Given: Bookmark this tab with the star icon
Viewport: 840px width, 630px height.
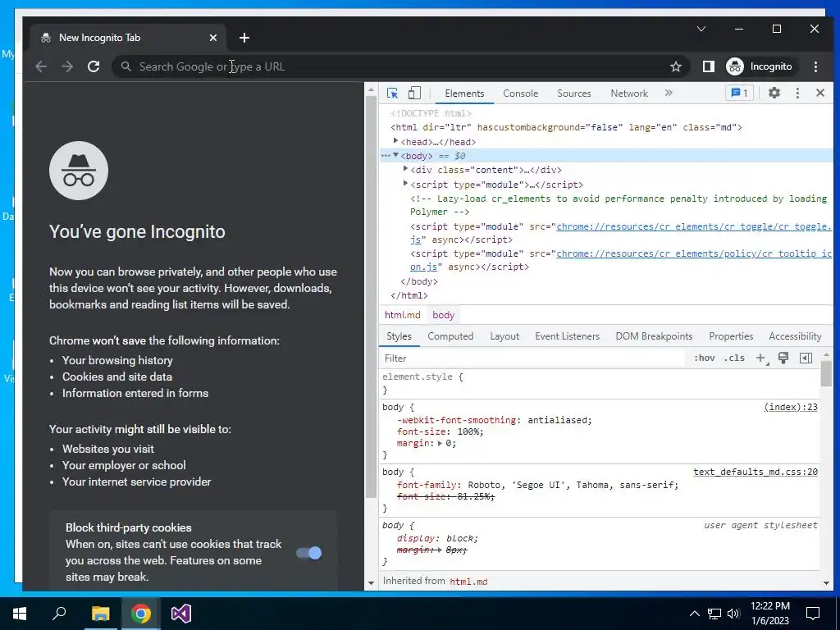Looking at the screenshot, I should [x=676, y=67].
